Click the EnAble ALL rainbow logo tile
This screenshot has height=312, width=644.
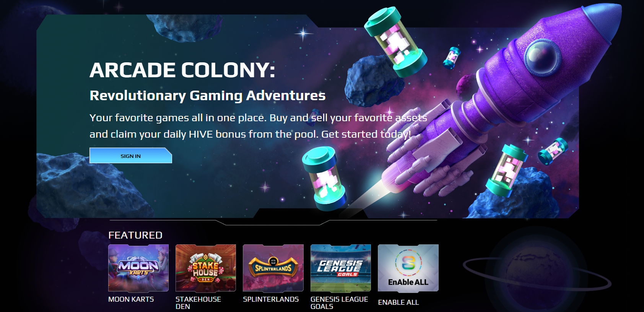(x=408, y=268)
